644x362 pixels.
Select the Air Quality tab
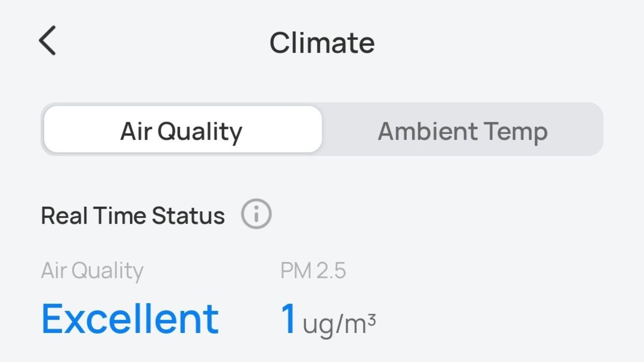tap(182, 129)
